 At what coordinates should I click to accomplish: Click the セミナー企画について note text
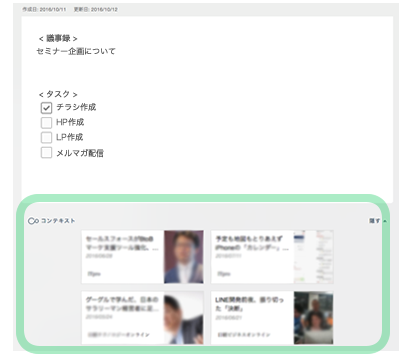[x=76, y=51]
